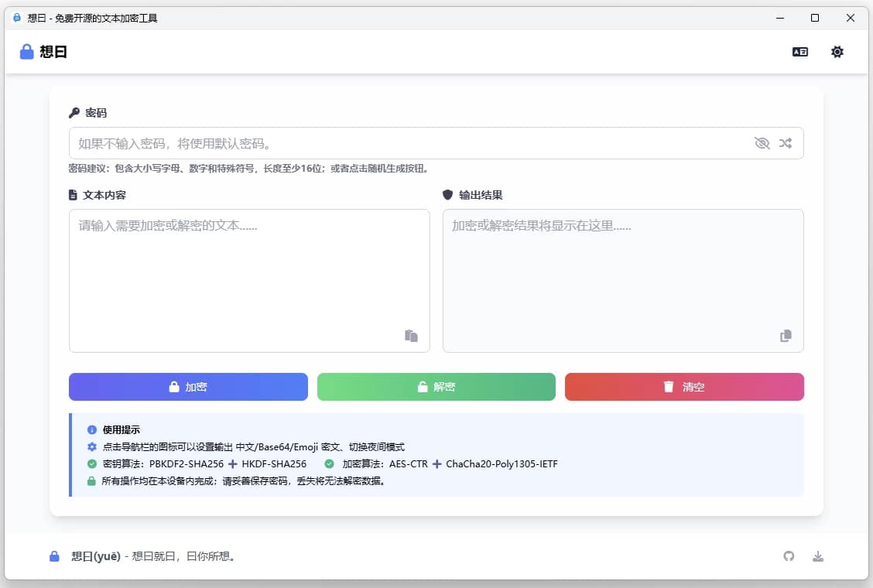
Task: Click the 清空 clear button
Action: tap(684, 387)
